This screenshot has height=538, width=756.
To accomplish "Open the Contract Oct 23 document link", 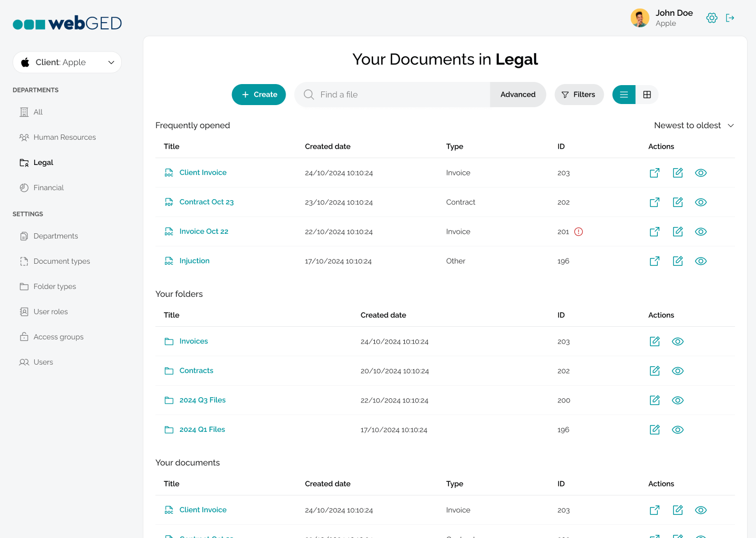I will [x=206, y=202].
